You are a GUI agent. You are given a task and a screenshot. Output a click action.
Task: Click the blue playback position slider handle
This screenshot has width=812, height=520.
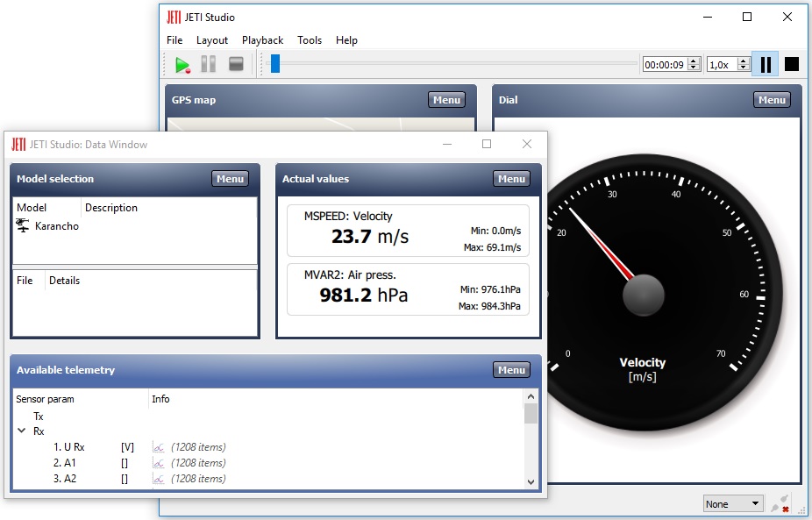275,64
